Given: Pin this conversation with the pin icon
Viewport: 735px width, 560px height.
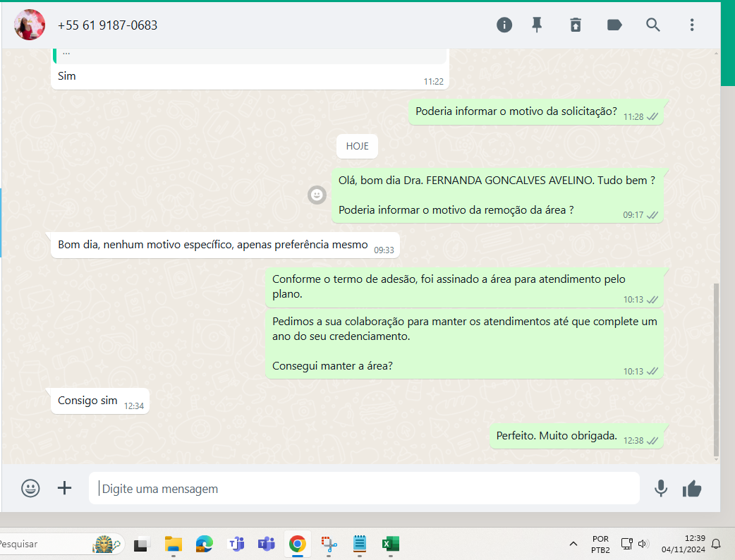Looking at the screenshot, I should (x=537, y=25).
